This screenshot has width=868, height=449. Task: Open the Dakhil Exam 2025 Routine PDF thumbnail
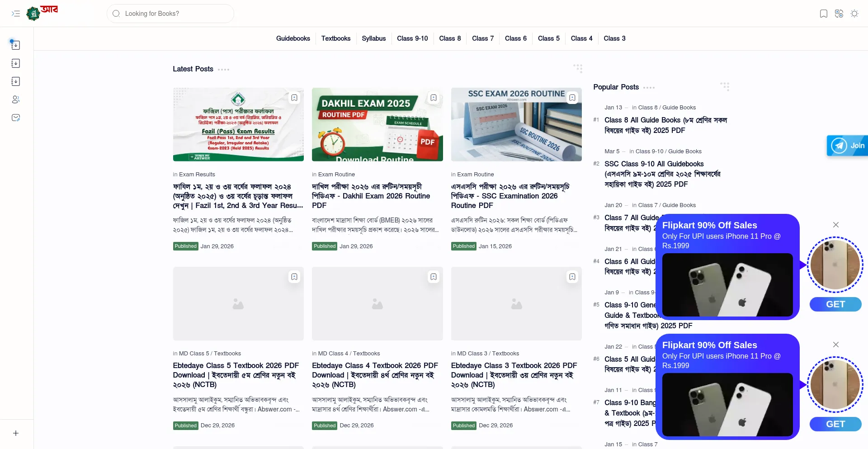tap(377, 124)
